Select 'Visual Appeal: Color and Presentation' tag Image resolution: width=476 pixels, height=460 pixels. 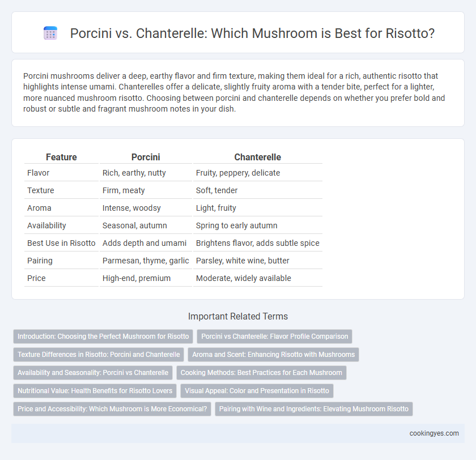pos(257,391)
